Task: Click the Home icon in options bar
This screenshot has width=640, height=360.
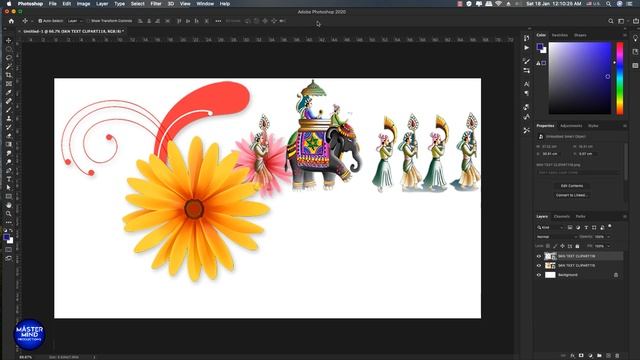Action: [x=11, y=21]
